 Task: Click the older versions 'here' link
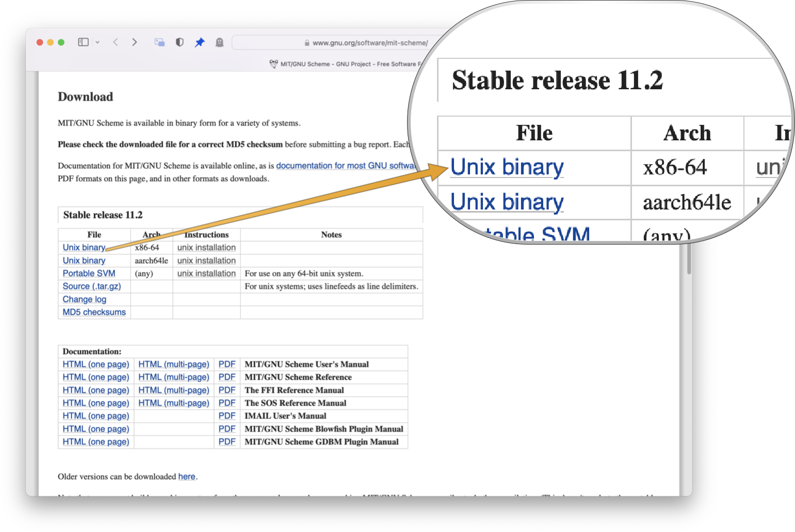pos(187,477)
